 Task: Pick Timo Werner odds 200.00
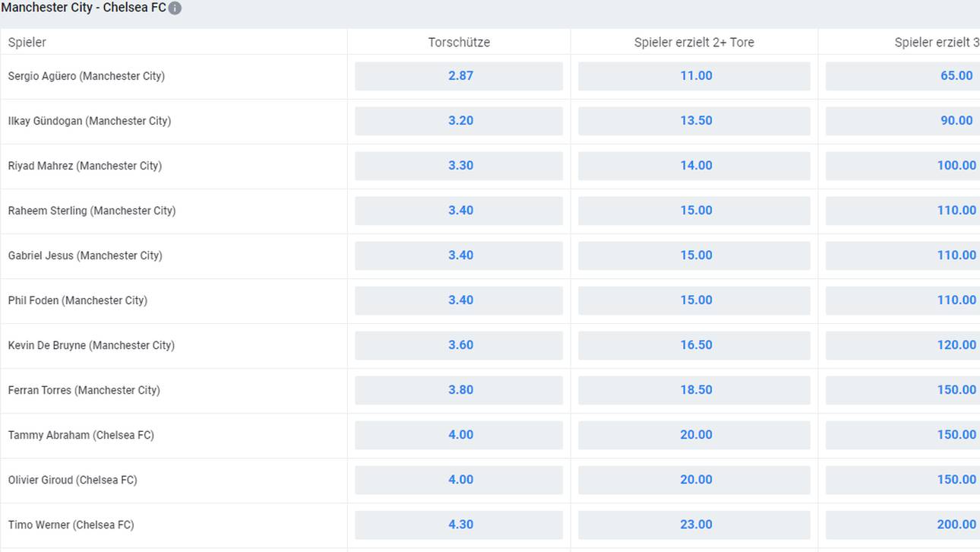pyautogui.click(x=903, y=525)
